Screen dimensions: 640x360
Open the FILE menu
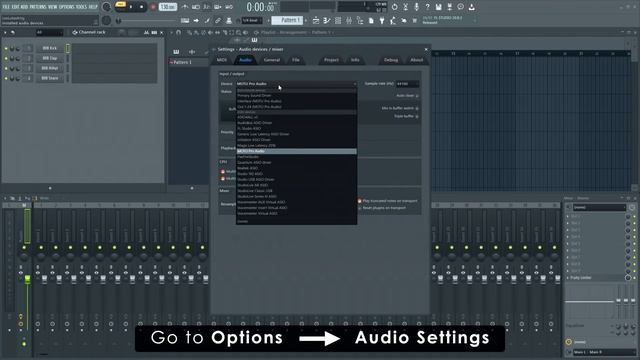tap(6, 7)
